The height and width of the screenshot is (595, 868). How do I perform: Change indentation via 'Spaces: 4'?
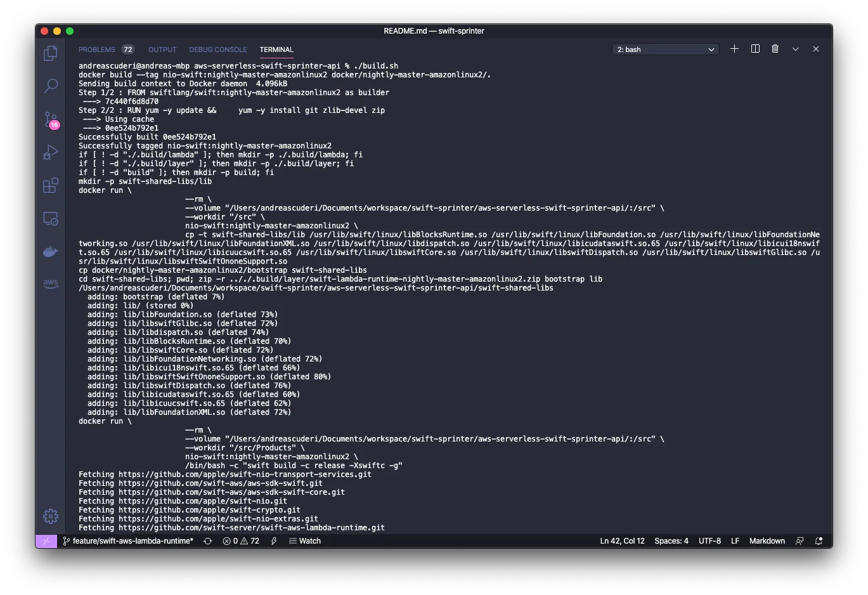[671, 541]
